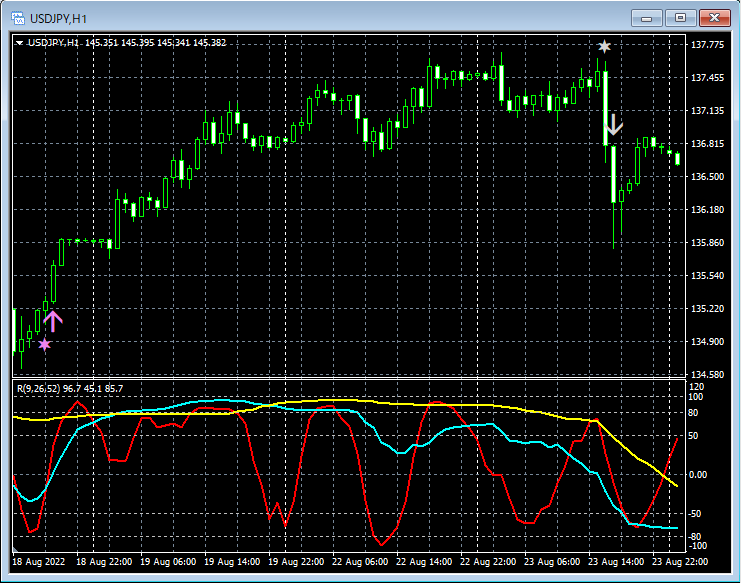Open the USDJPY,H1 chart dropdown triangle
Image resolution: width=742 pixels, height=583 pixels.
click(x=19, y=43)
